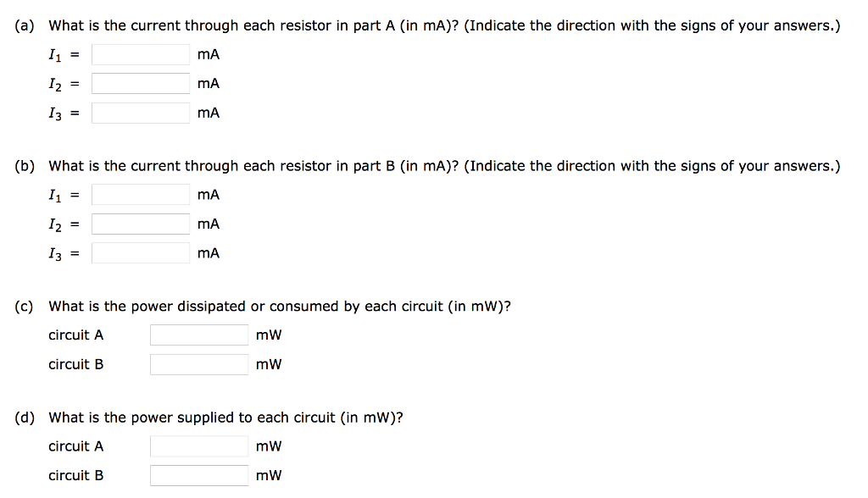Click the mA unit label beside I₃ in part (b)
The width and height of the screenshot is (868, 498).
tap(208, 252)
